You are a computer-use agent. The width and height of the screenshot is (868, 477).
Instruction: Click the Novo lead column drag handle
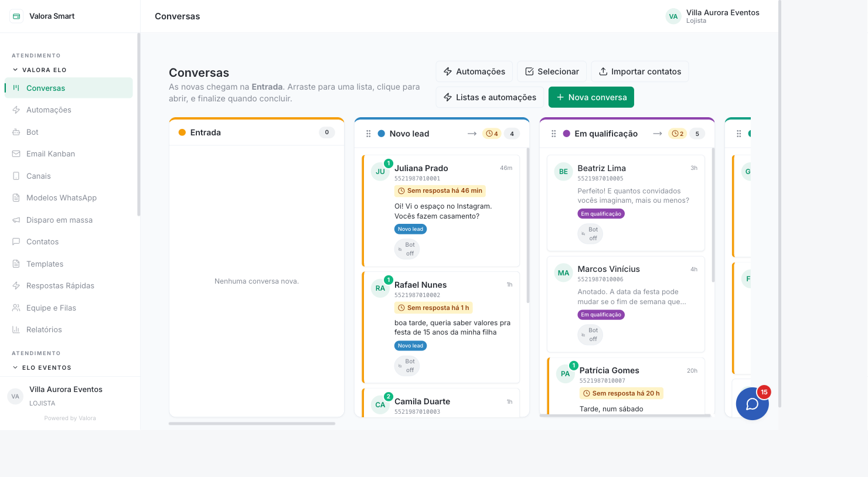click(369, 134)
